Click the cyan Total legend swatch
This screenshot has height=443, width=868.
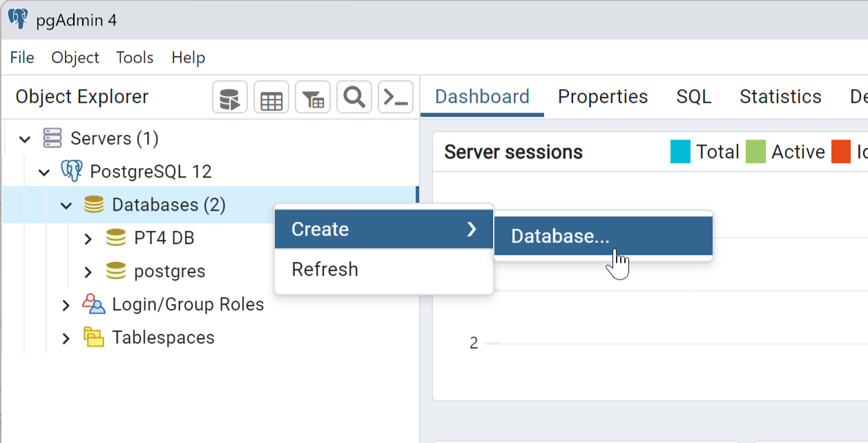[x=680, y=151]
